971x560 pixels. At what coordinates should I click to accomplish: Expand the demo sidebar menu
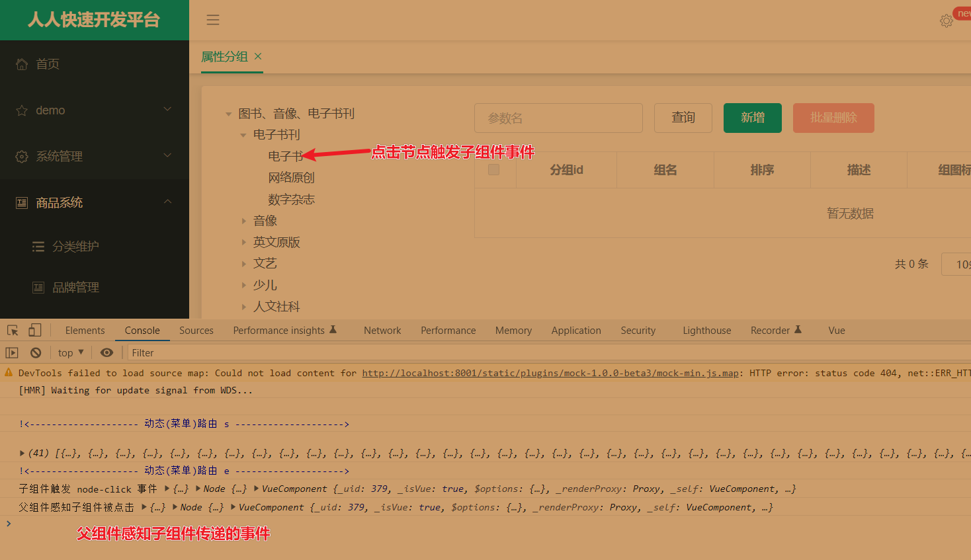click(167, 109)
